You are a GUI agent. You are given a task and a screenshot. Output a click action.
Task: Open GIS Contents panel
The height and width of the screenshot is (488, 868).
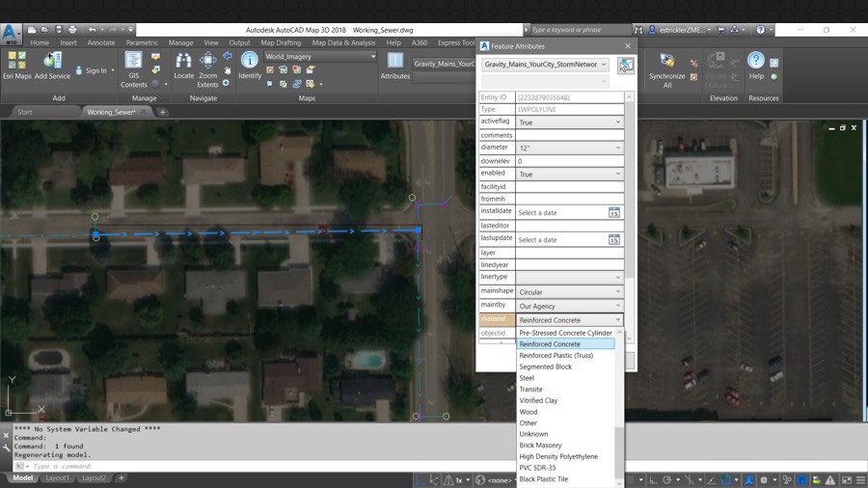click(133, 69)
